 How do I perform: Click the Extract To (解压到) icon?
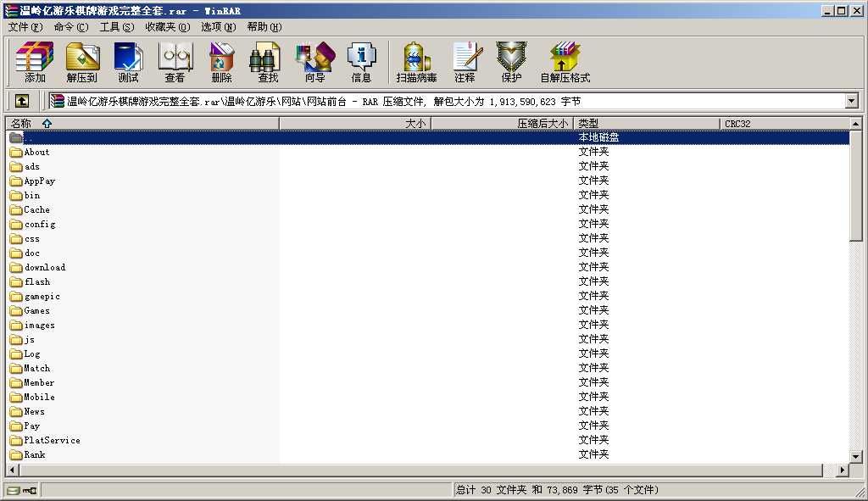tap(82, 61)
